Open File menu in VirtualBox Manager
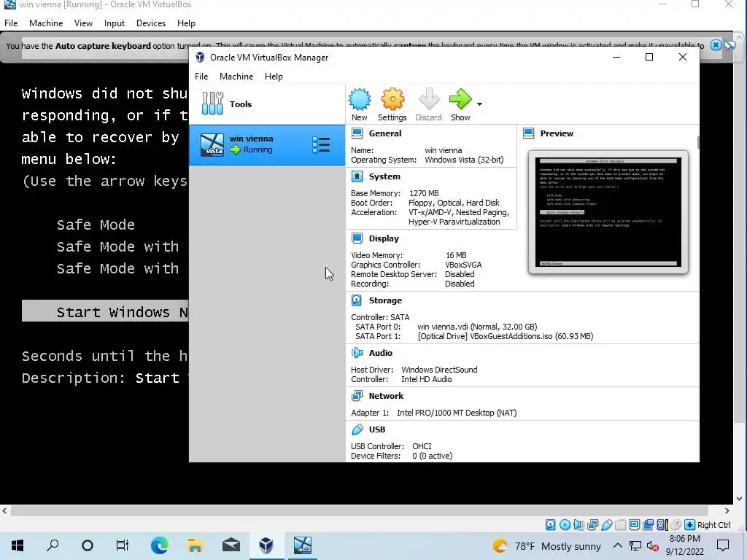 coord(201,76)
